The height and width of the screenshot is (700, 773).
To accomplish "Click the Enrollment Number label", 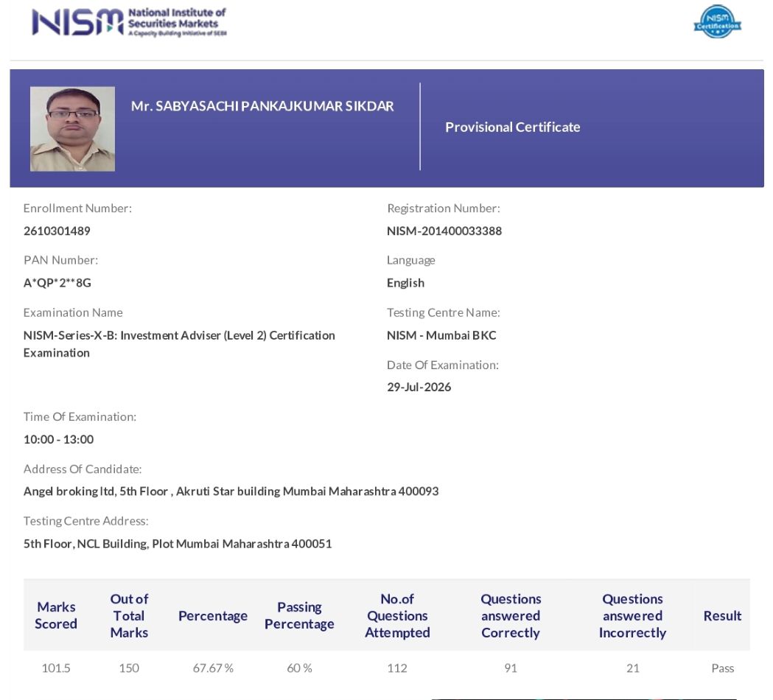I will [77, 208].
